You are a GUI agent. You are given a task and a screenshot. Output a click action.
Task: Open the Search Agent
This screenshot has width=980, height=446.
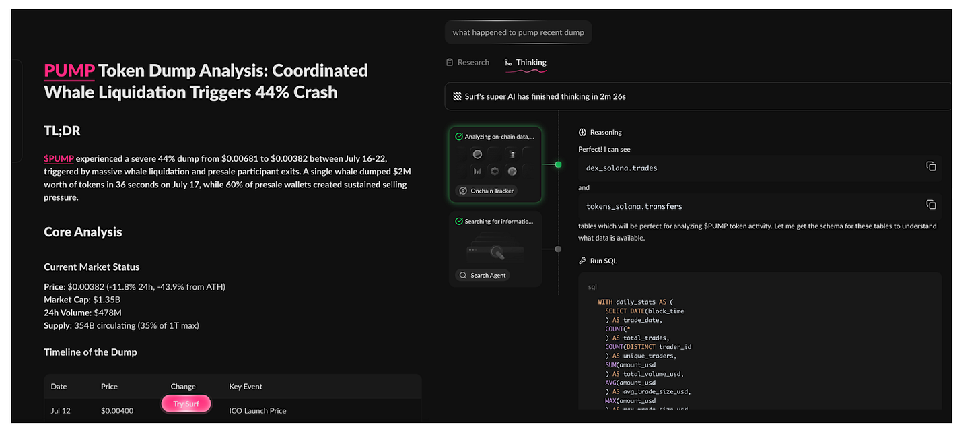[483, 276]
